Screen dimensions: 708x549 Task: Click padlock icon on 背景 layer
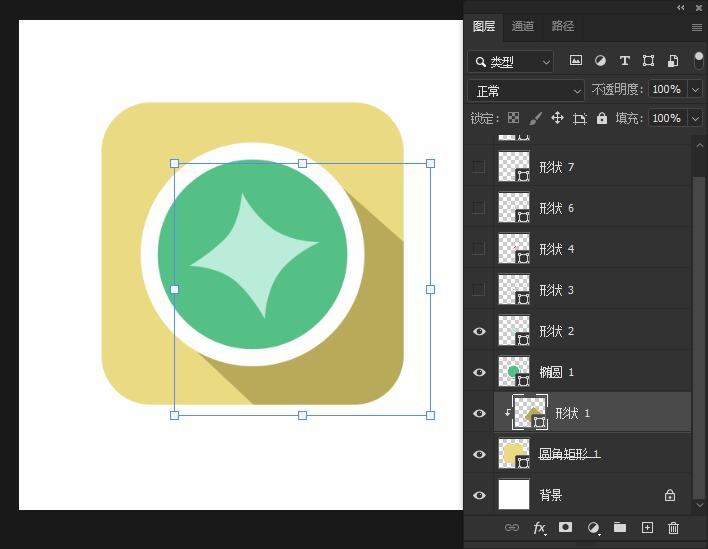coord(670,495)
